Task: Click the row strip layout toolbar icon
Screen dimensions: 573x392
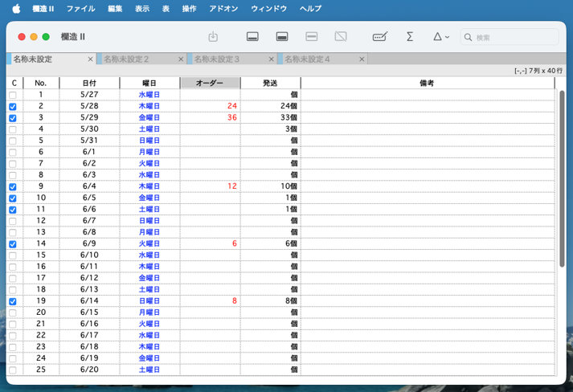Action: (x=312, y=37)
